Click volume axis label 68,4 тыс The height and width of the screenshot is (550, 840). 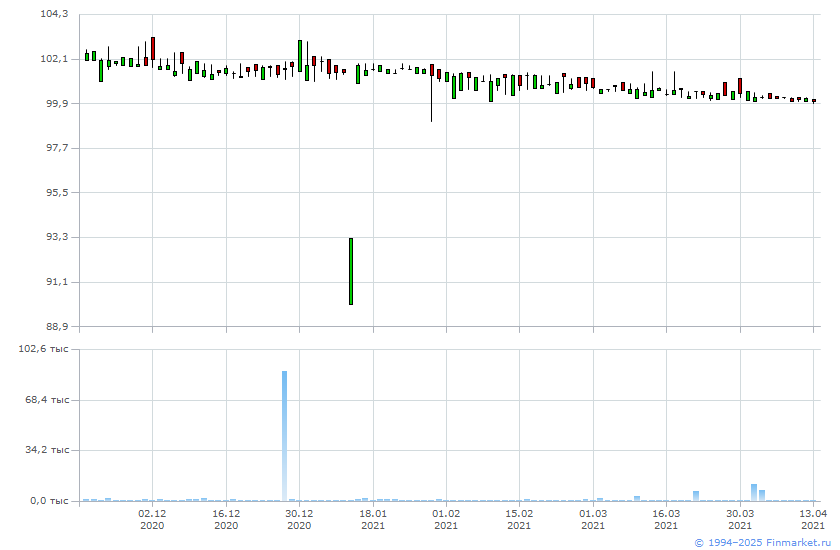tap(47, 400)
